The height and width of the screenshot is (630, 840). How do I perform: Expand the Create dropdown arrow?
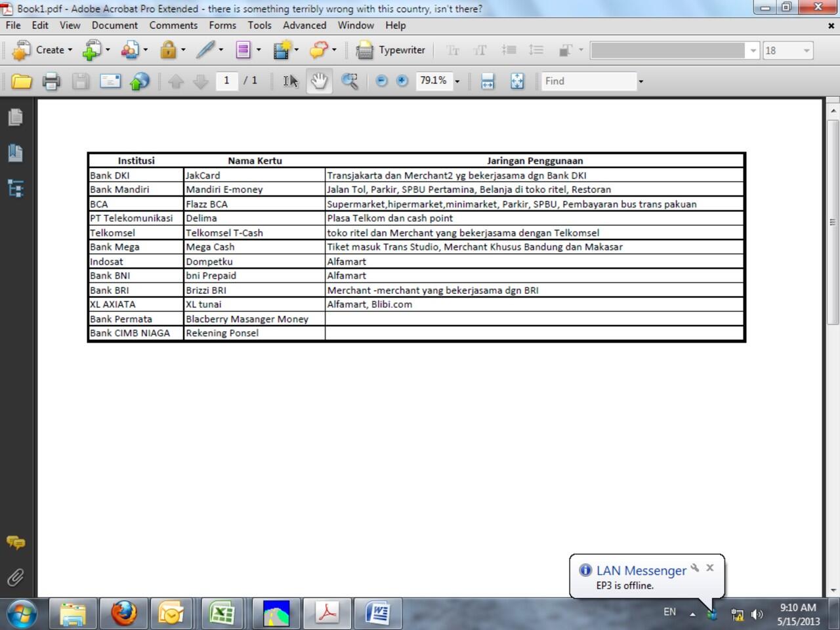tap(70, 50)
